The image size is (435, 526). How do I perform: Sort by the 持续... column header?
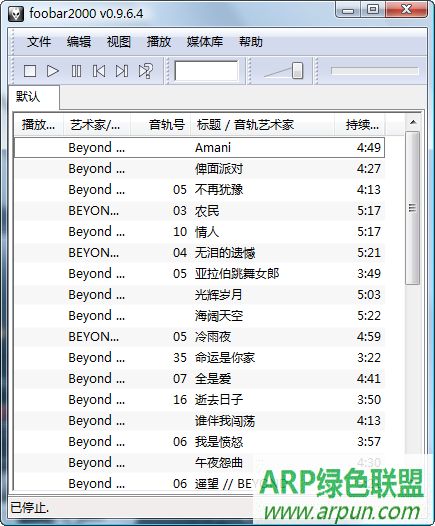point(360,125)
